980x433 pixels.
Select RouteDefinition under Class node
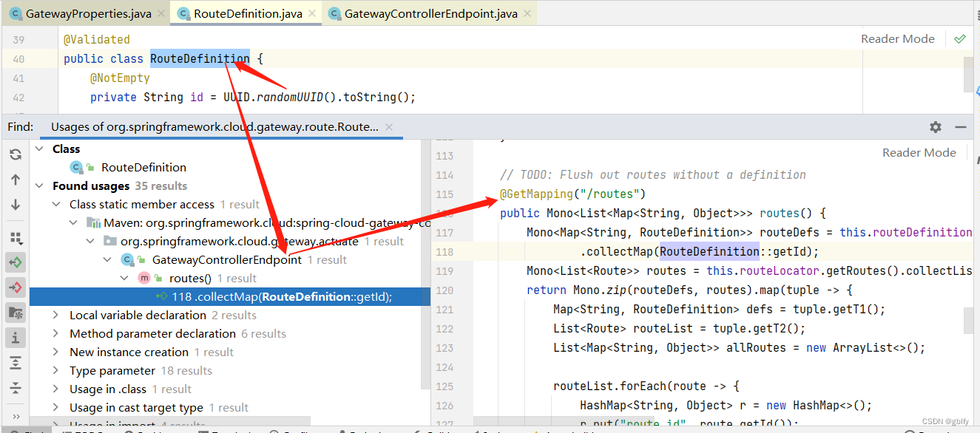tap(143, 167)
